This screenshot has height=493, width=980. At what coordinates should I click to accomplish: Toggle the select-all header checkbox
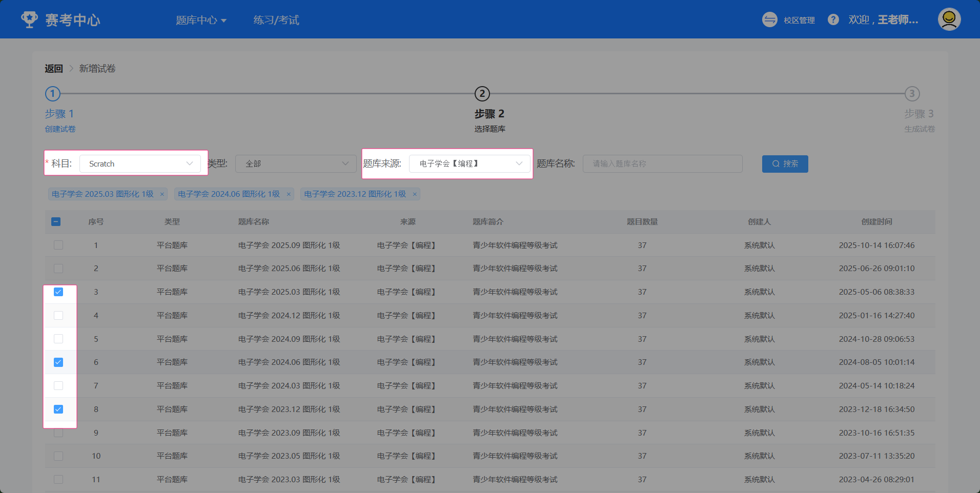click(x=56, y=222)
